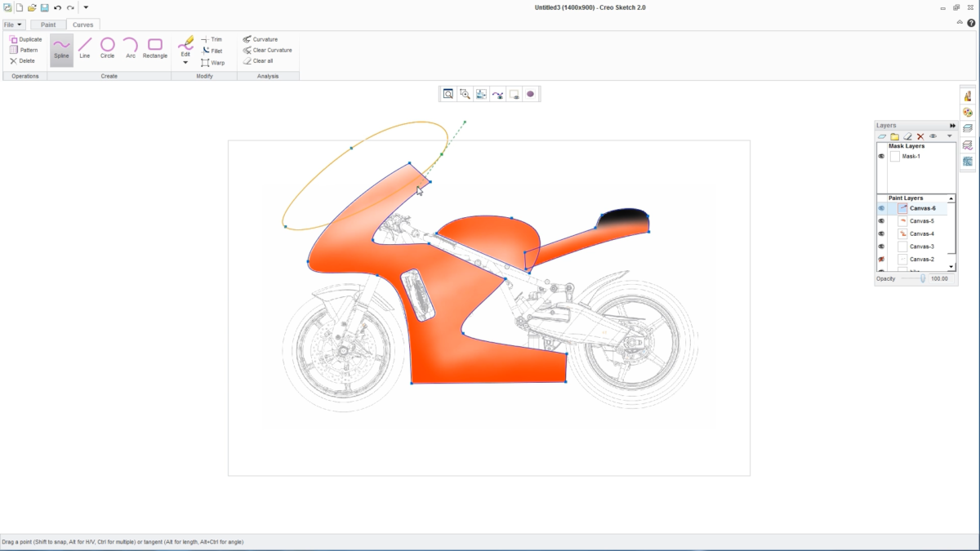The image size is (980, 551).
Task: Click the red X delete layer icon
Action: pos(920,136)
